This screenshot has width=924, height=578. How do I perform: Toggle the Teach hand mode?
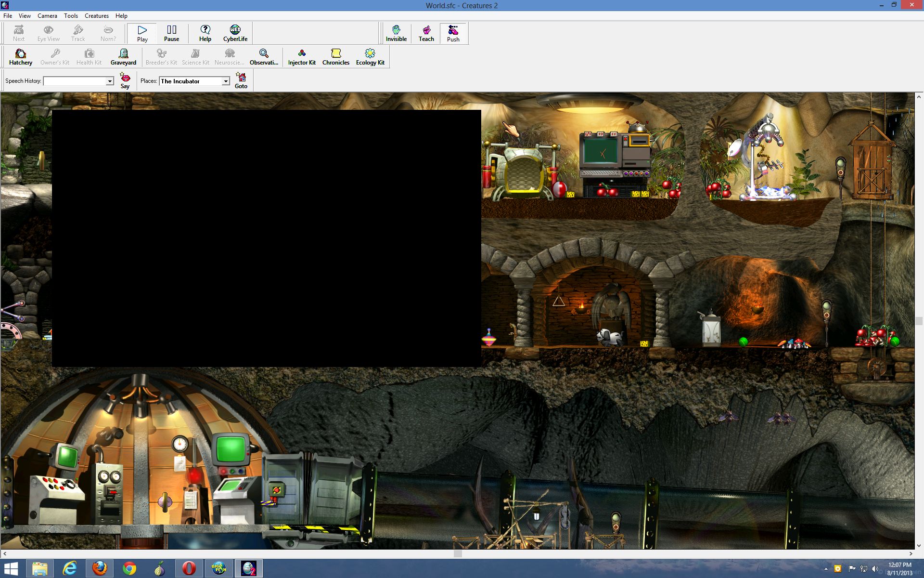point(426,33)
